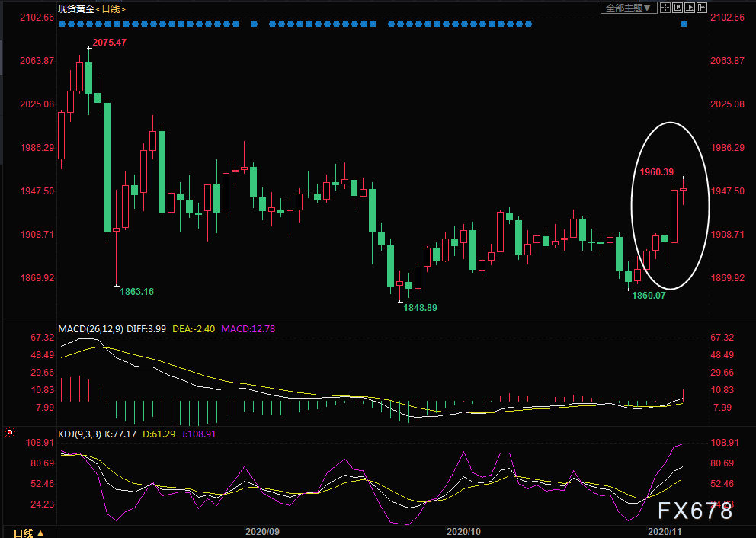Viewport: 756px width, 538px height.
Task: Click the 2075.47 high price label
Action: [x=109, y=43]
